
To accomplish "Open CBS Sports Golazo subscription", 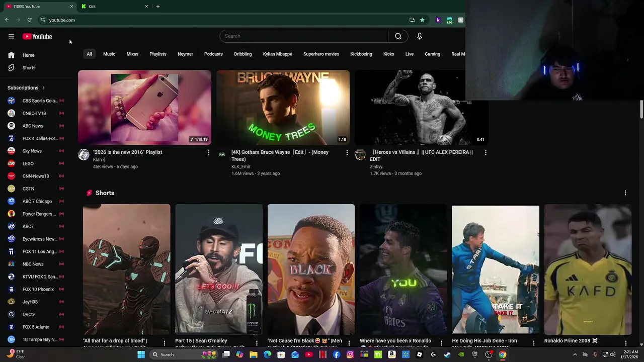I will 36,101.
